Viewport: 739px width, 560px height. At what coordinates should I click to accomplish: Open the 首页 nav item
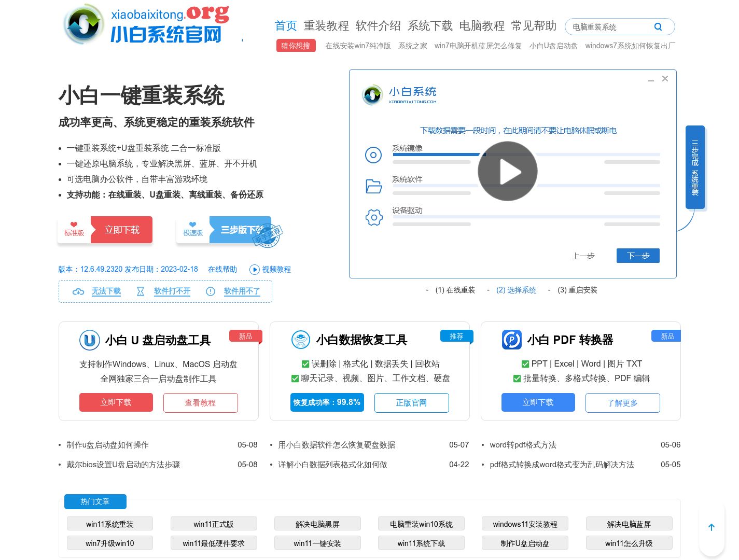coord(286,26)
